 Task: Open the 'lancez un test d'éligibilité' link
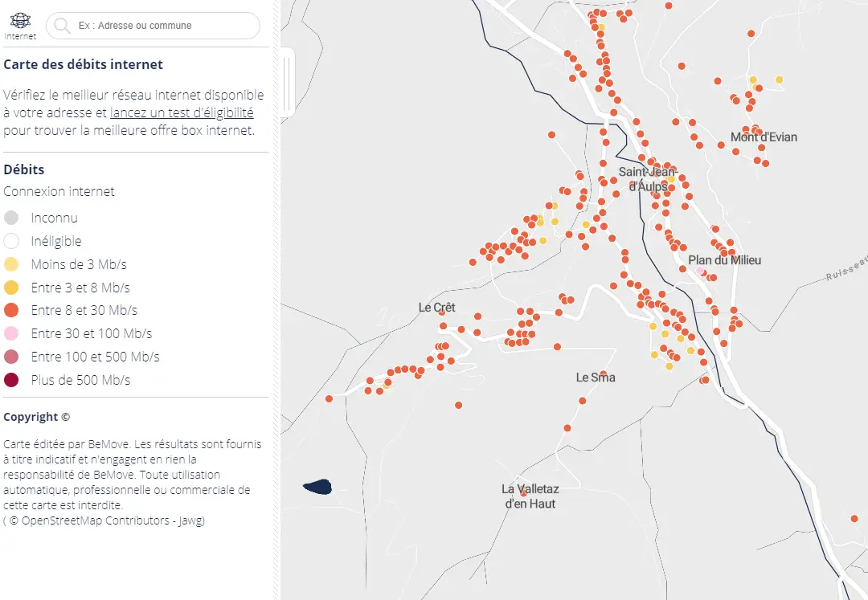coord(182,112)
